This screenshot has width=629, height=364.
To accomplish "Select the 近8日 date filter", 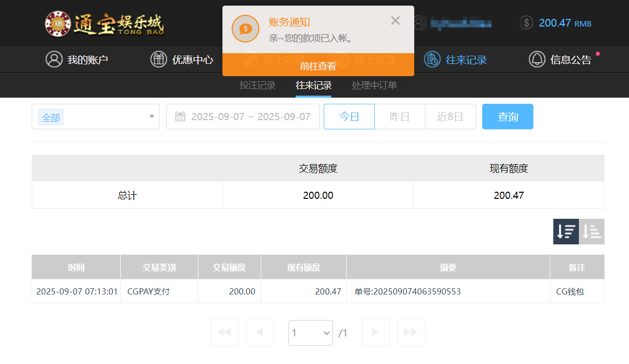I will pos(451,117).
